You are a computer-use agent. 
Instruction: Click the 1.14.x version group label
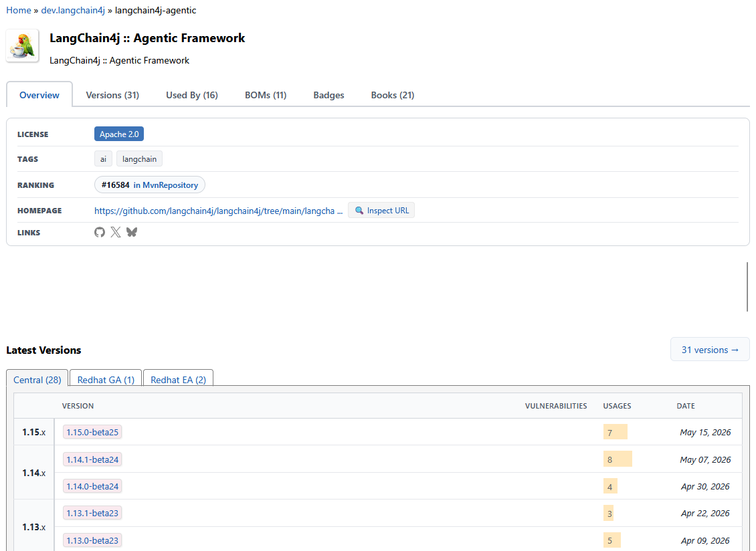(x=33, y=473)
